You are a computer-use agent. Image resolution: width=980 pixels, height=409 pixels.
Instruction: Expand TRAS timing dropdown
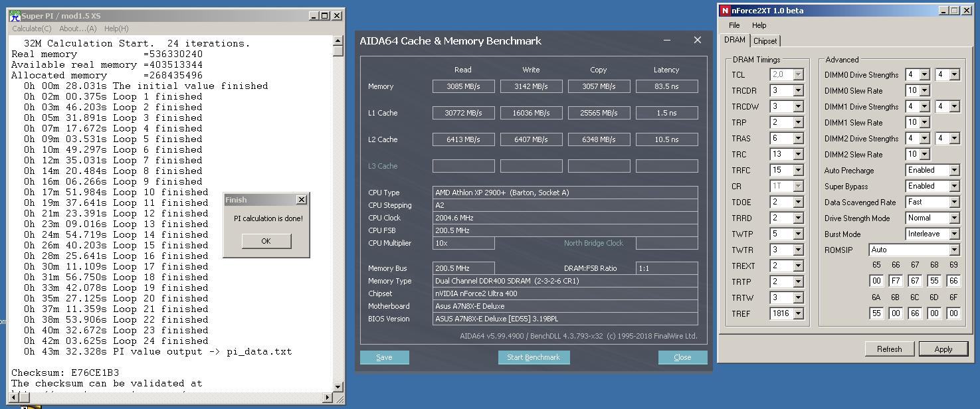coord(798,138)
